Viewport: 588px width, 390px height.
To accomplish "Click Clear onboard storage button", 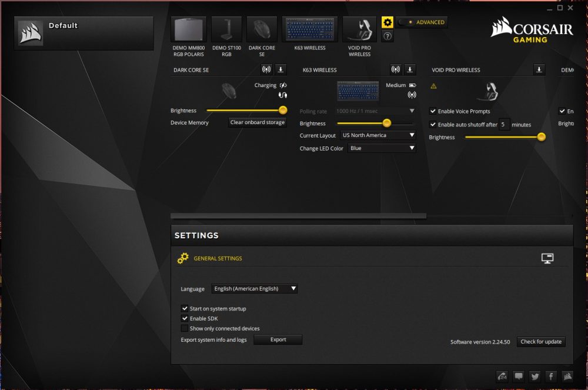I will (x=258, y=122).
